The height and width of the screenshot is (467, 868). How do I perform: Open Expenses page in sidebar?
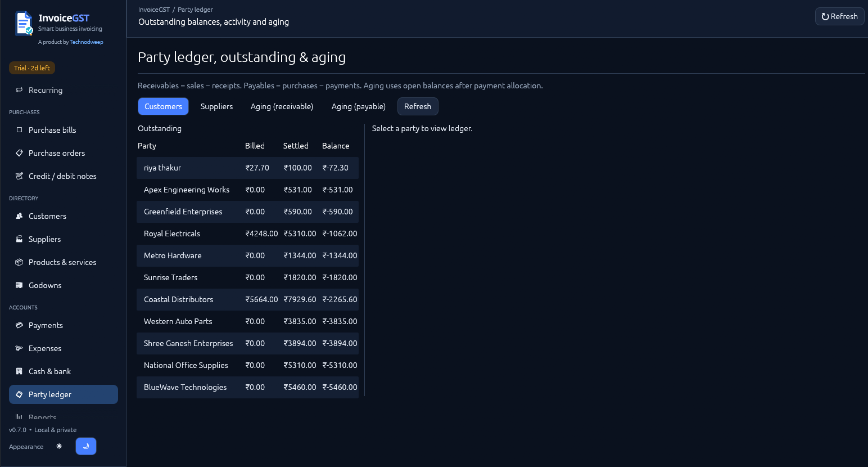[64, 348]
